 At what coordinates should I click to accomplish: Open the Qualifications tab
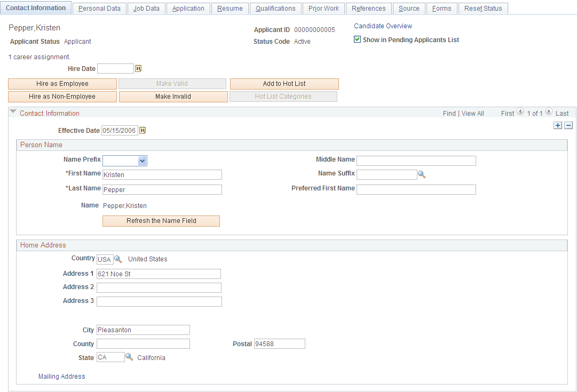click(x=275, y=9)
